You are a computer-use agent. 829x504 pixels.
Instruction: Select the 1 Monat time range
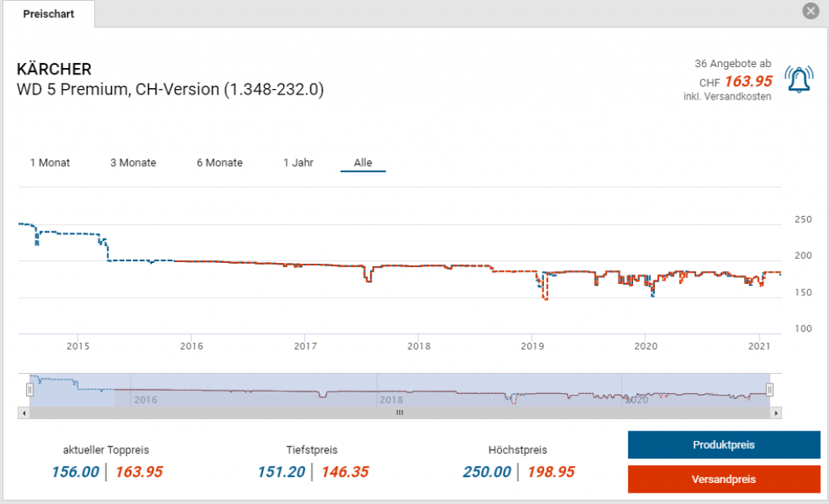click(x=50, y=163)
